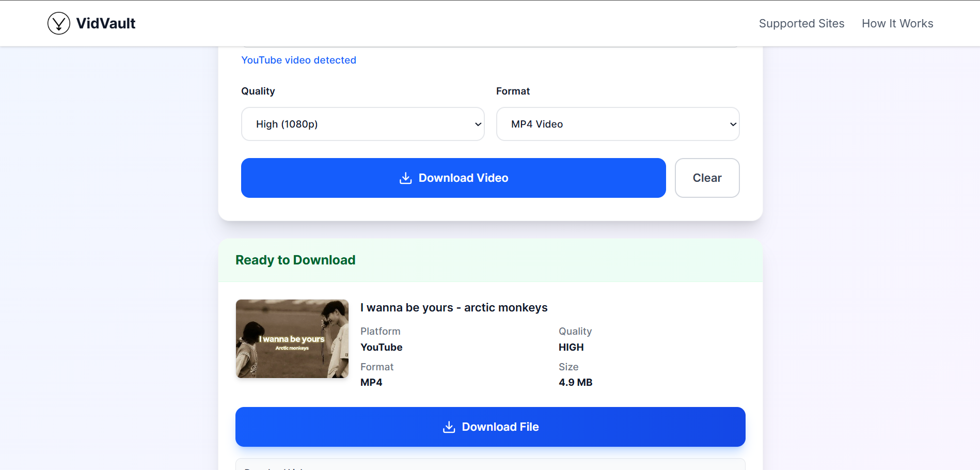The width and height of the screenshot is (980, 470).
Task: Click the 'YouTube video detected' message
Action: 298,60
